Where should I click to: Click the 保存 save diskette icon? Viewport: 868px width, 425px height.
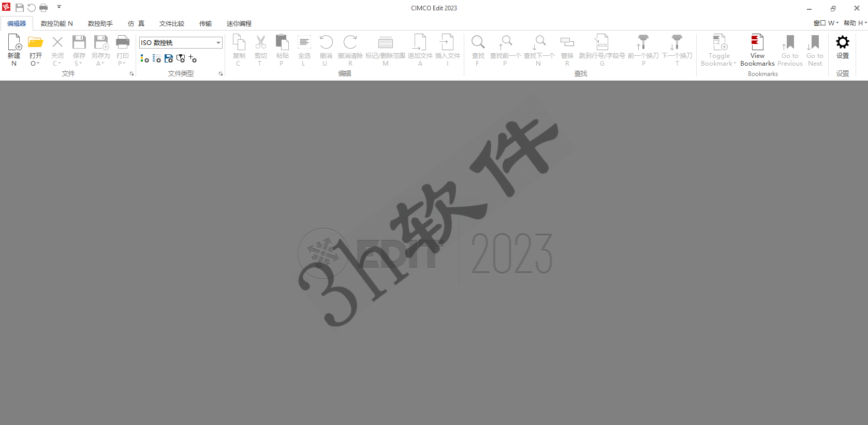[x=79, y=42]
